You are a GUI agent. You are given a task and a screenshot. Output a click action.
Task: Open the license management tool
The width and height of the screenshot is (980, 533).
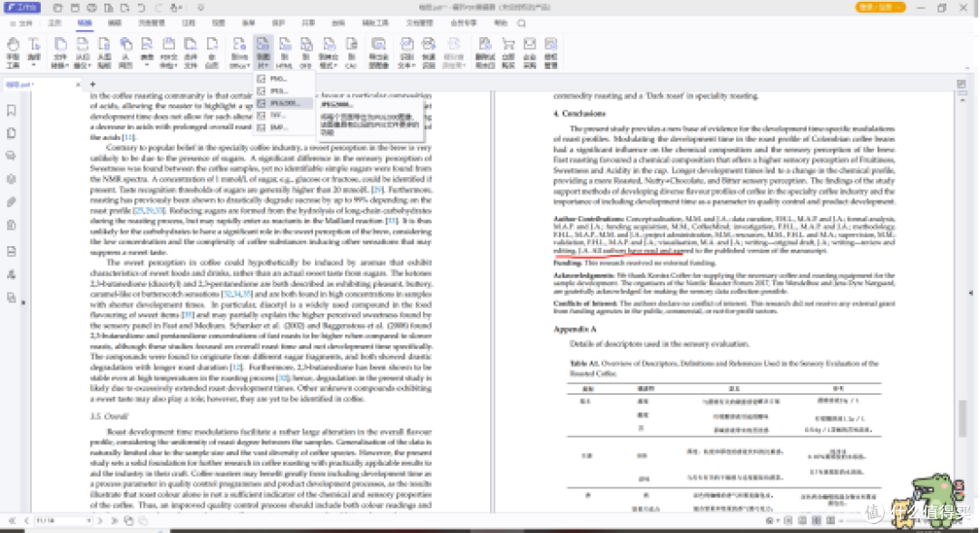(x=551, y=52)
